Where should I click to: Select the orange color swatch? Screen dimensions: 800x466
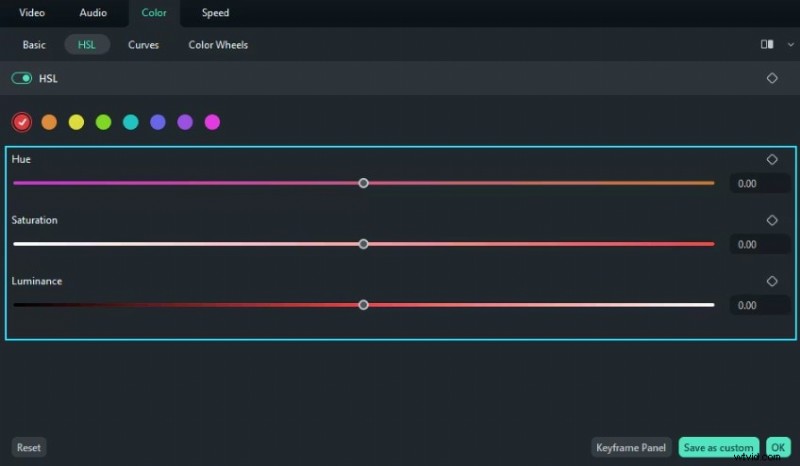click(x=49, y=122)
